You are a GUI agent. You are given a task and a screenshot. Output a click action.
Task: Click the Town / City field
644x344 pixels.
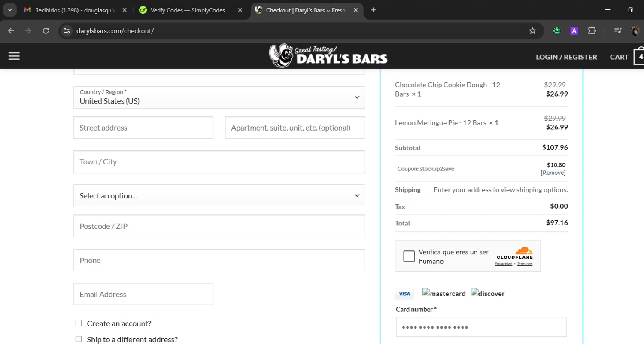click(219, 162)
